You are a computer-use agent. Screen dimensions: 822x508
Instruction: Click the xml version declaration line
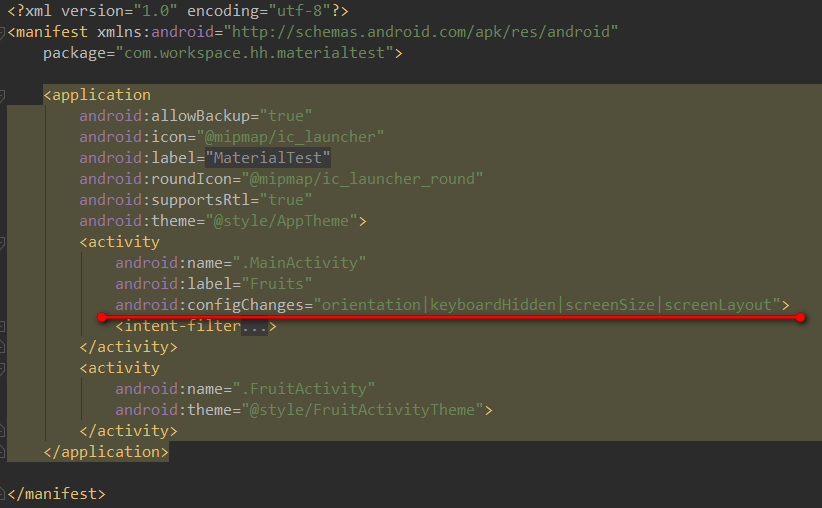(x=178, y=11)
